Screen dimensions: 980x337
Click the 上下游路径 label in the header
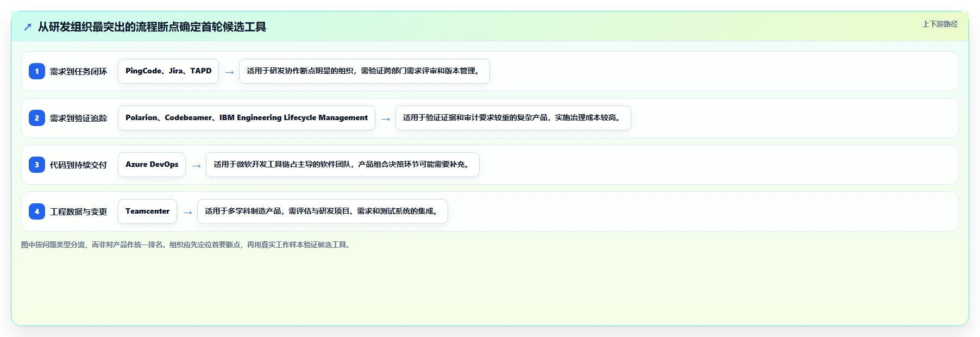[940, 24]
